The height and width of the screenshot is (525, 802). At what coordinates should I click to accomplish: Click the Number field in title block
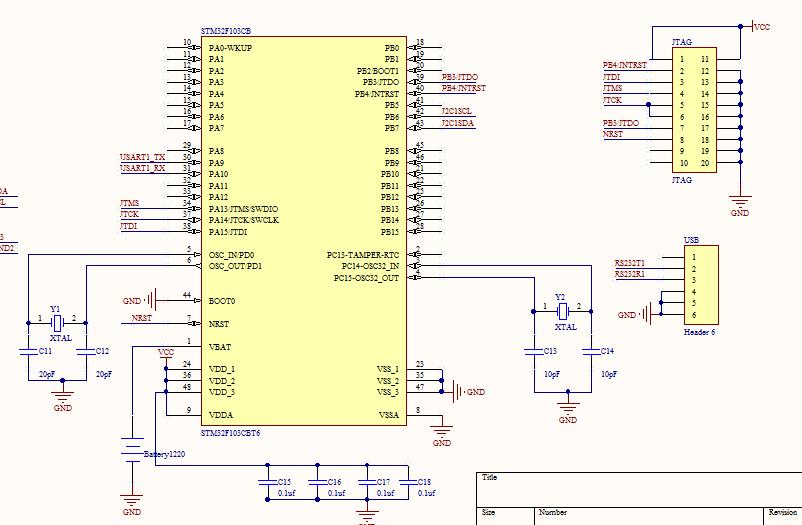pos(650,516)
